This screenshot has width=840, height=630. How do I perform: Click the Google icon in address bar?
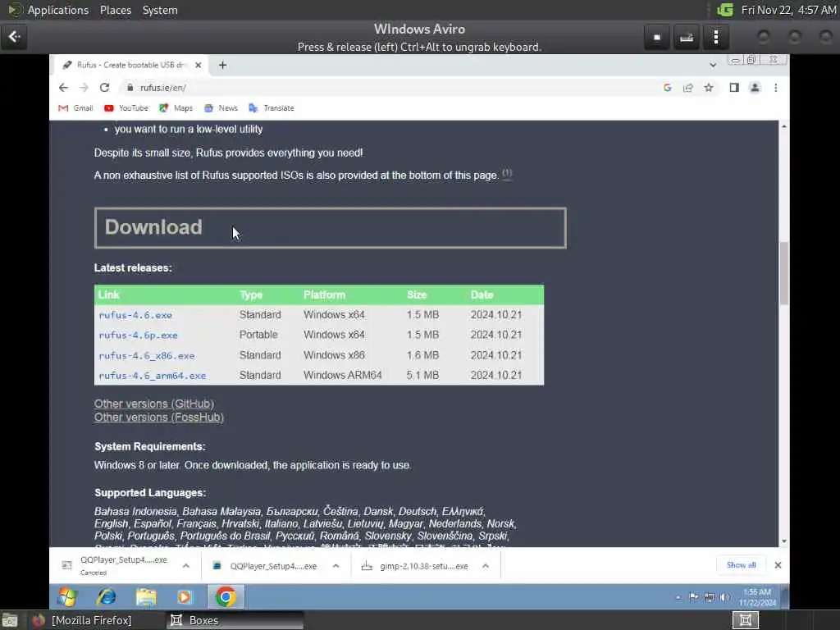[x=667, y=87]
